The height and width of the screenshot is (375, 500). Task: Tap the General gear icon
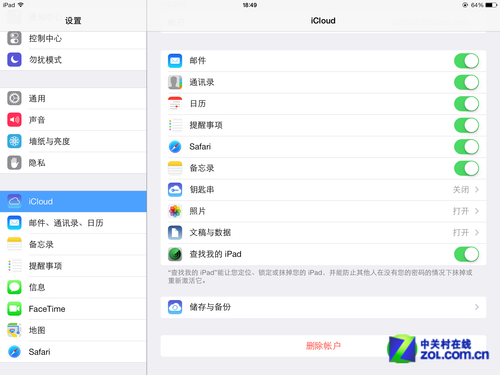pyautogui.click(x=14, y=98)
